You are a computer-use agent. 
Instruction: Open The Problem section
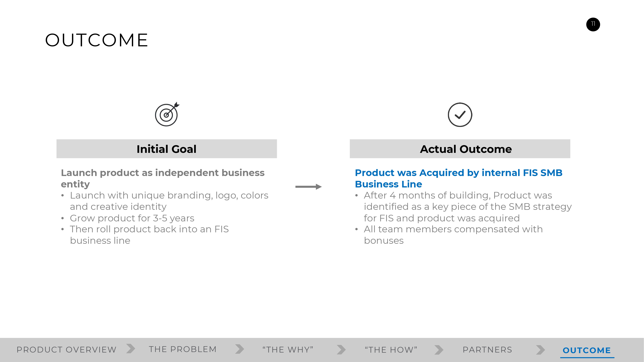[183, 349]
